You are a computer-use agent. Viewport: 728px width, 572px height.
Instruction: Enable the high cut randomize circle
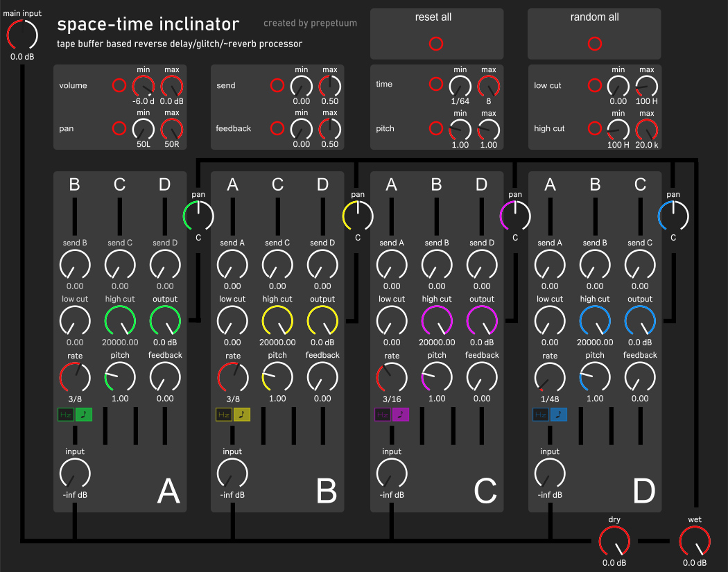[x=594, y=128]
